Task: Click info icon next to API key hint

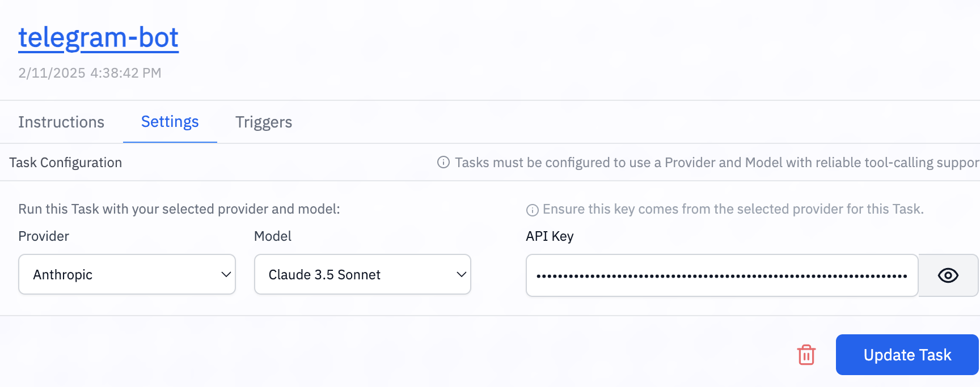Action: [532, 210]
